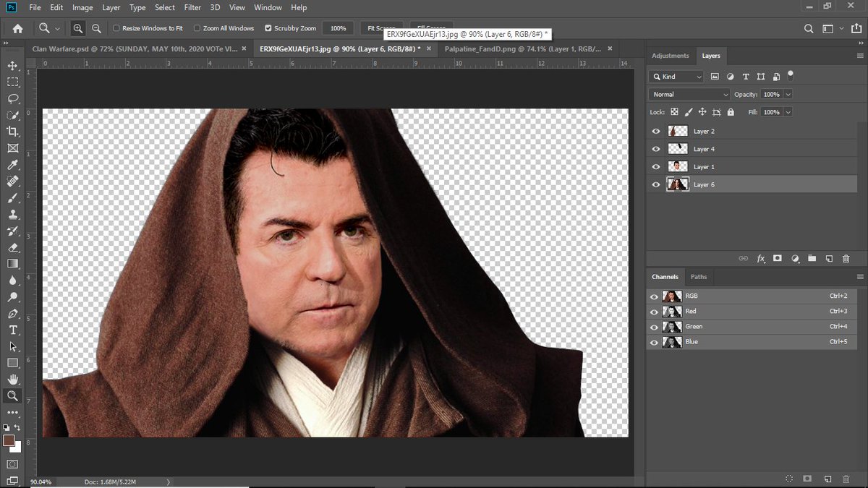Viewport: 868px width, 488px height.
Task: Open the Select menu
Action: click(165, 7)
